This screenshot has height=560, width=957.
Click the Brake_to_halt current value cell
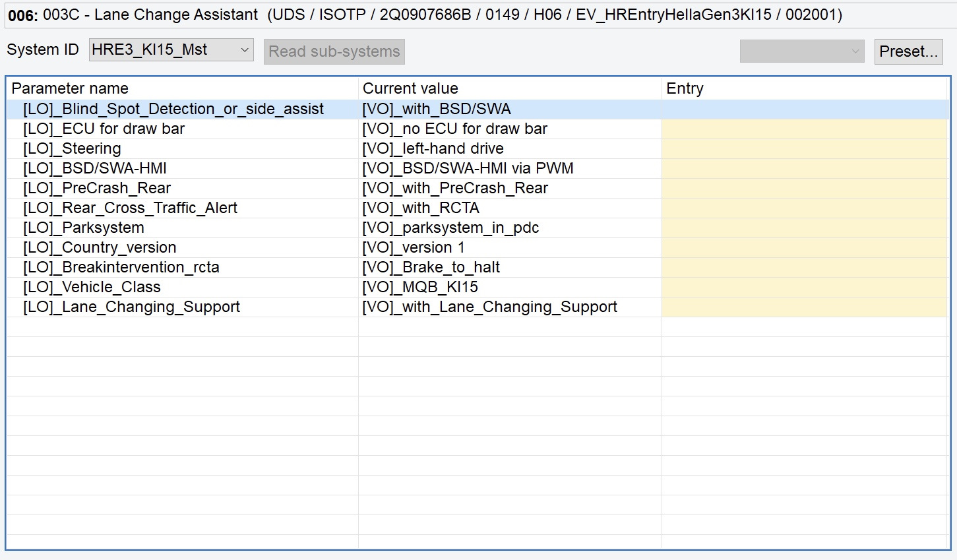point(431,267)
